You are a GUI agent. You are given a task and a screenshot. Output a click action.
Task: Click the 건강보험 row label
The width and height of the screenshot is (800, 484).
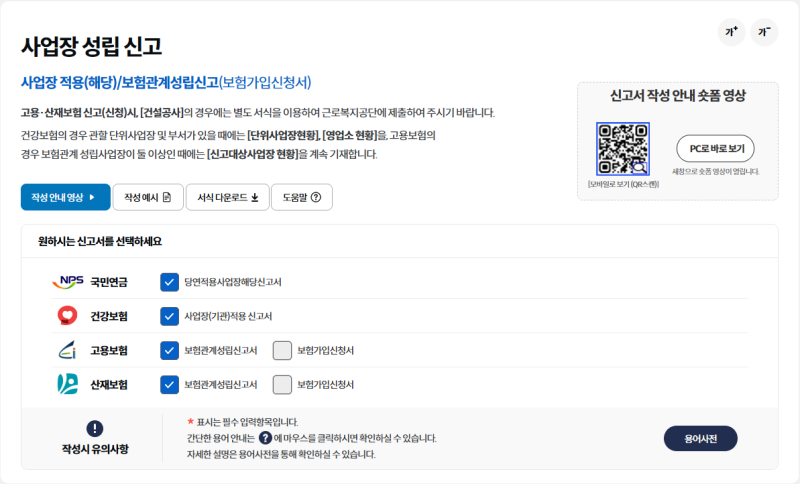pyautogui.click(x=109, y=316)
